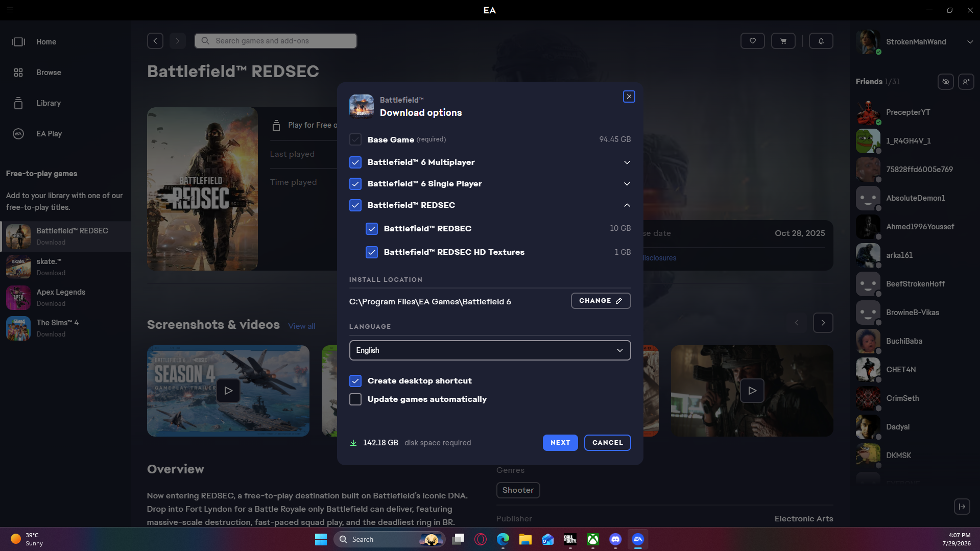Expand Battlefield 6 Single Player options
This screenshot has height=551, width=980.
coord(627,184)
